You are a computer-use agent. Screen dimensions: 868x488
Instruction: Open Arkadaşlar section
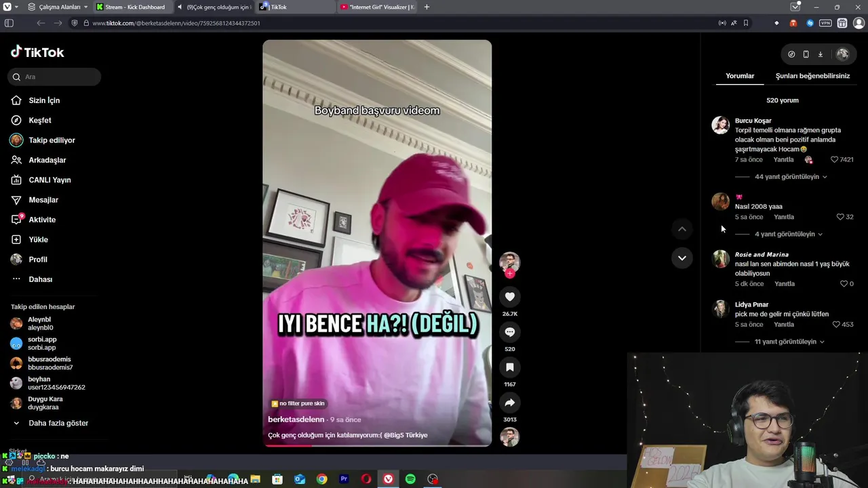[47, 160]
